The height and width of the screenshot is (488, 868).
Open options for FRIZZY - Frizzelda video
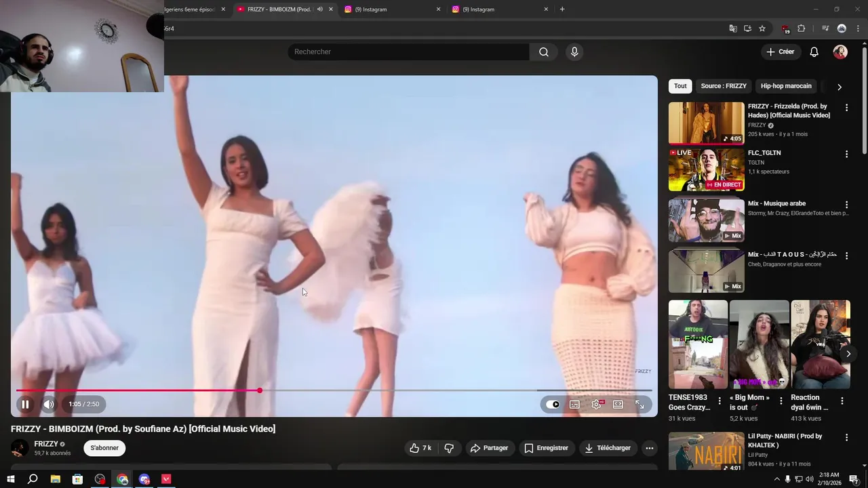[x=846, y=108]
